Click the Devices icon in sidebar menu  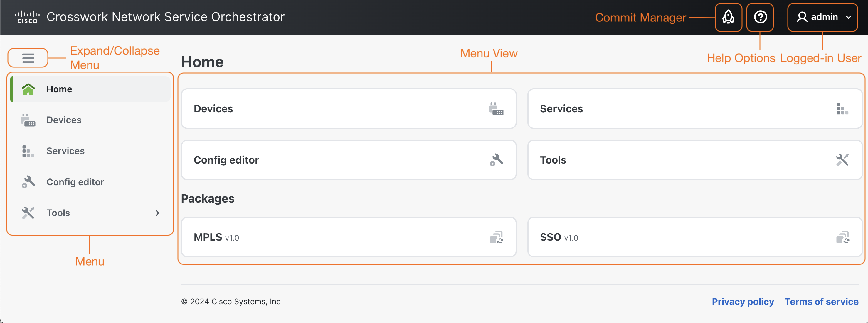click(28, 120)
